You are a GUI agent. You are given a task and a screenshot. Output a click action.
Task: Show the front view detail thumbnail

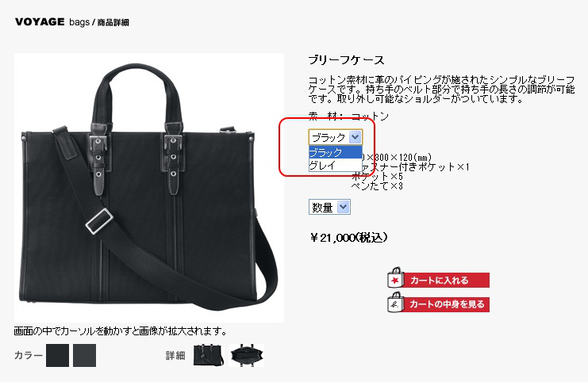pyautogui.click(x=209, y=355)
